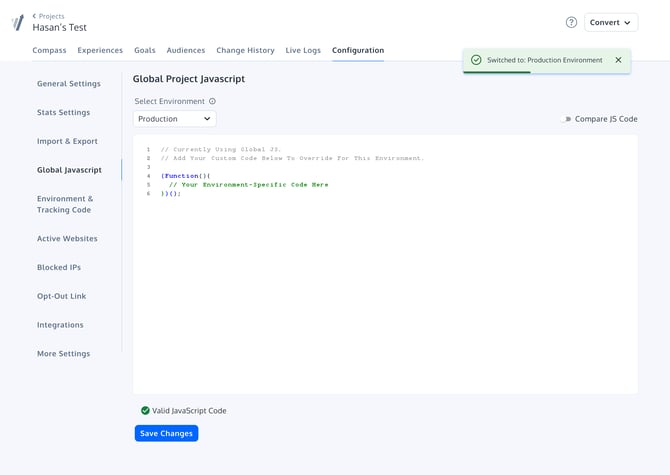670x475 pixels.
Task: Click code line 'Add Your Custom Code Below'
Action: coord(292,158)
